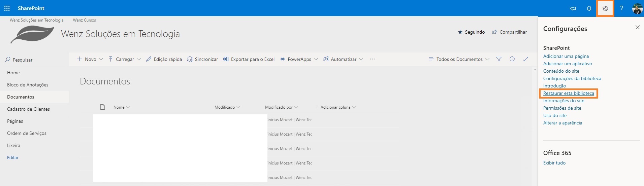Screen dimensions: 644x186
Task: Click Restaurar esta biblioteca link
Action: (x=569, y=93)
